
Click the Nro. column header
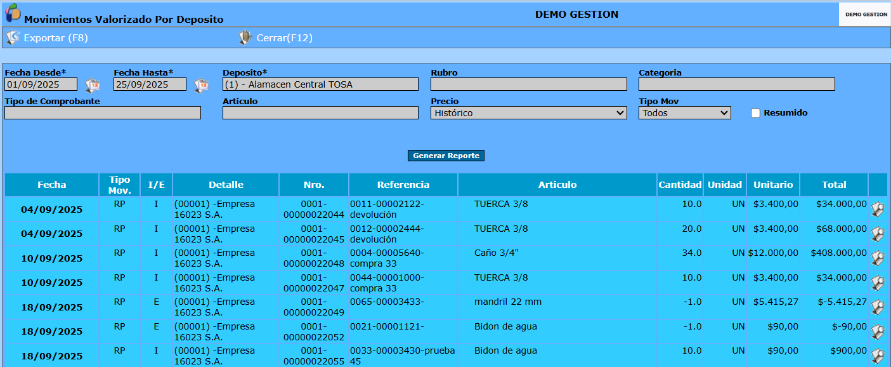tap(314, 185)
